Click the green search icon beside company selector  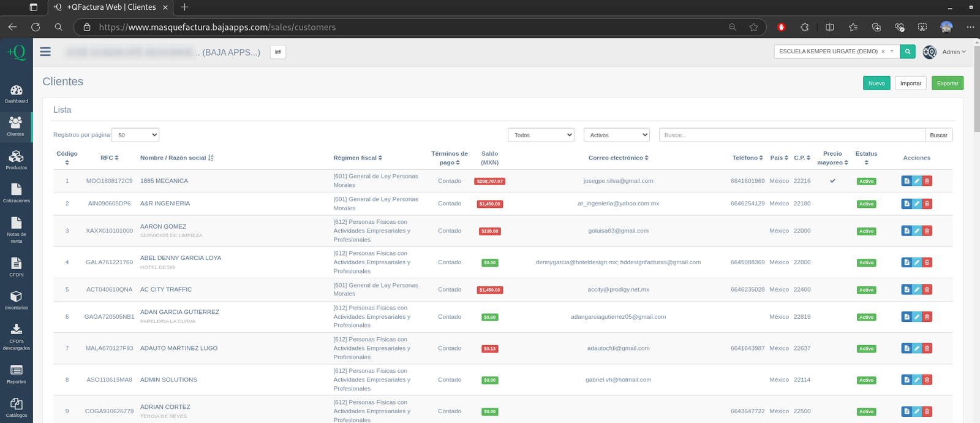(908, 51)
